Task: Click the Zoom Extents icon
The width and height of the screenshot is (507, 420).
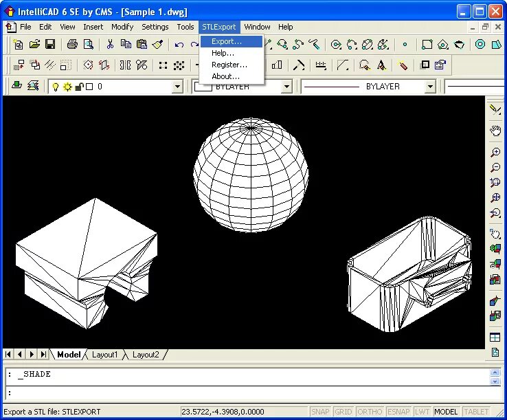Action: coord(495,198)
